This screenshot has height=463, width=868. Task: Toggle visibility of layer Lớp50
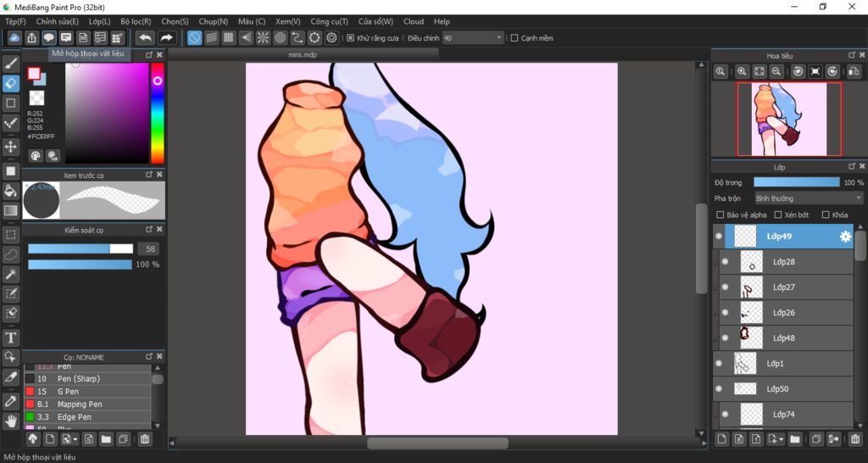point(719,389)
